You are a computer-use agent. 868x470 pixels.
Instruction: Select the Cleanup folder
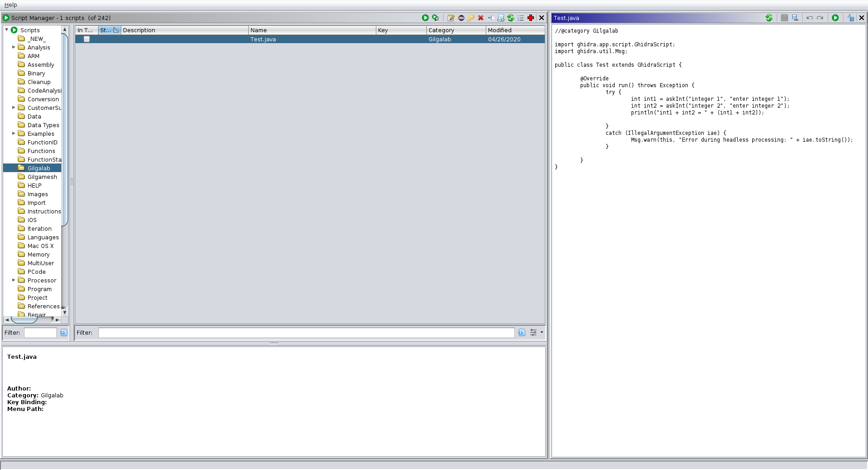coord(39,82)
